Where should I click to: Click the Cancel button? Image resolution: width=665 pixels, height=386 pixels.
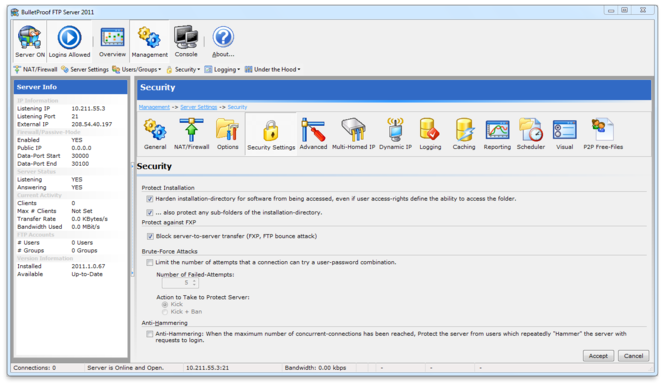pos(633,356)
